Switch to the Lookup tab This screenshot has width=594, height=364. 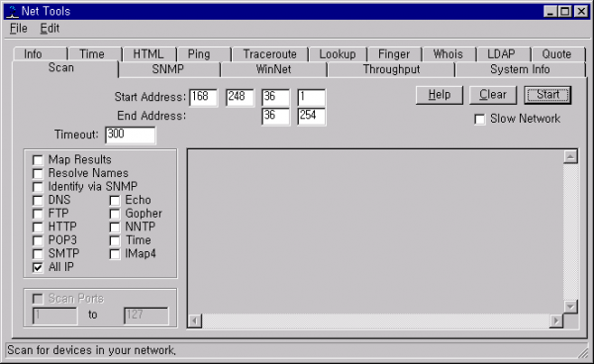pyautogui.click(x=338, y=54)
